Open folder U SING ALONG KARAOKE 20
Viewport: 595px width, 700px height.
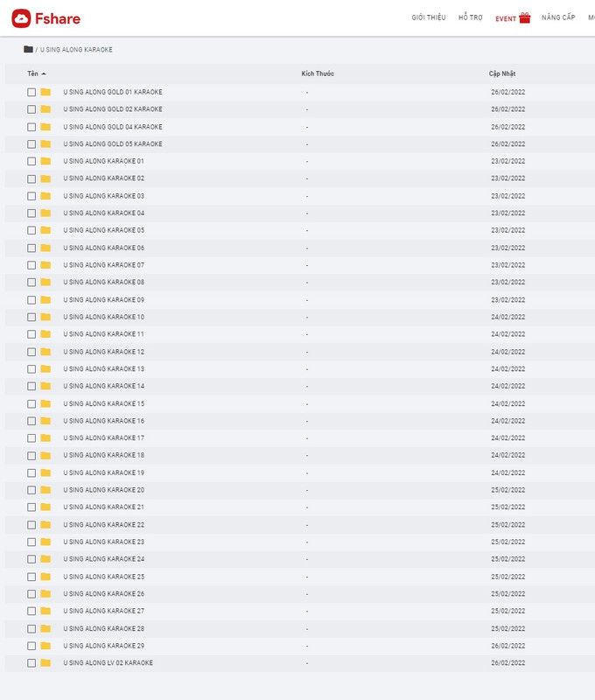(103, 490)
